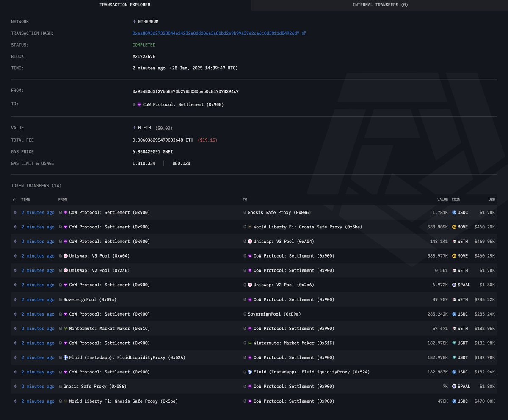Open the World Liberty Fi sender in the 470K row

pos(123,401)
